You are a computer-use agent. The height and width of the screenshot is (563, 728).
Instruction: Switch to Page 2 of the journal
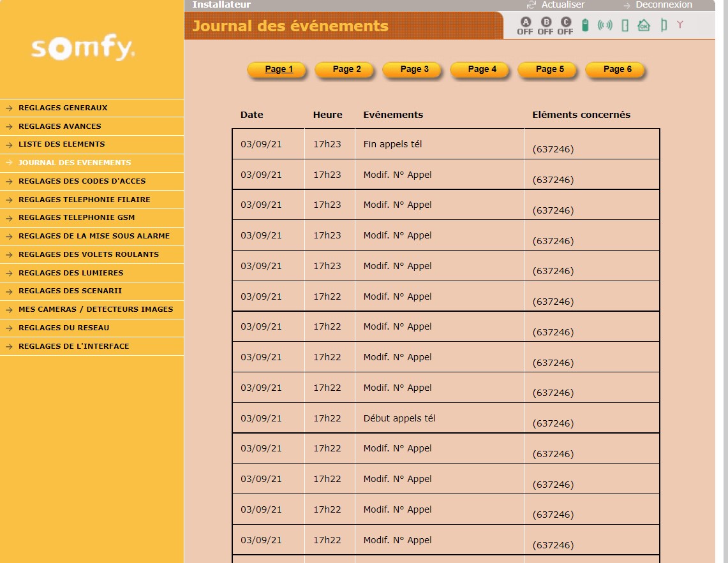click(x=346, y=69)
